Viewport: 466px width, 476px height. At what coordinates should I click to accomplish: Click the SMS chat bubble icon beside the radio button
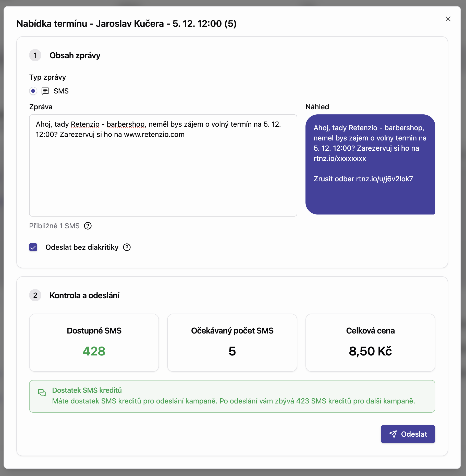click(45, 91)
